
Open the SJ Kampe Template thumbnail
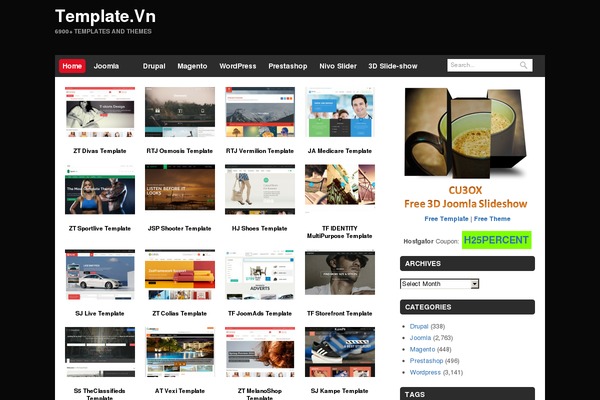point(340,352)
